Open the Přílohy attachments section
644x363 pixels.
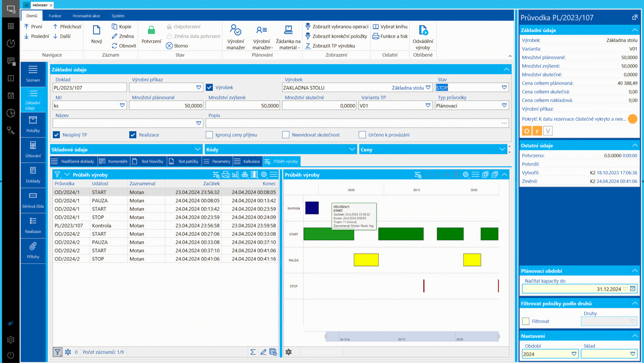(x=33, y=250)
